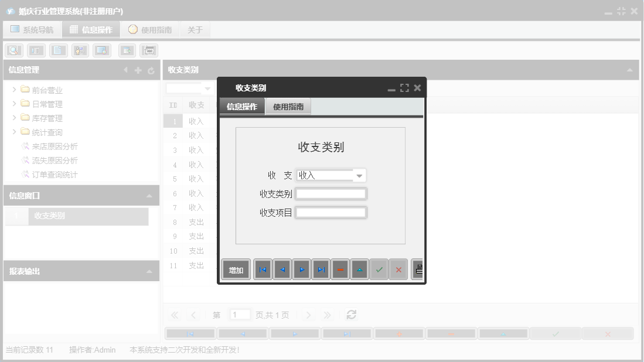Open the new window toolbar icon
This screenshot has width=644, height=362.
(x=127, y=50)
